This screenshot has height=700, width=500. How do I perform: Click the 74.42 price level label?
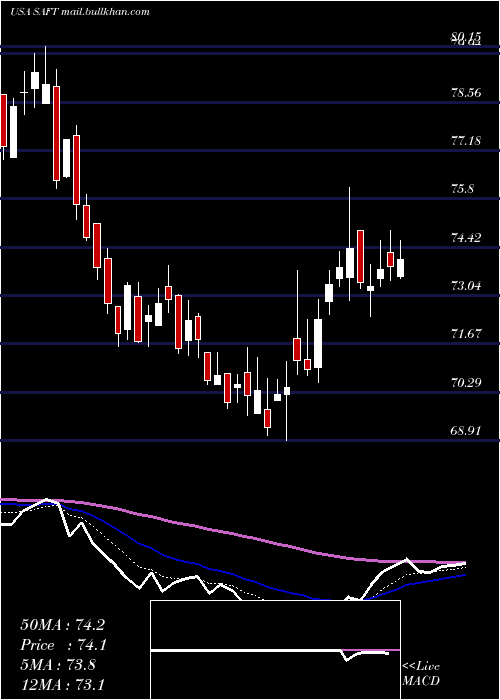(x=466, y=238)
